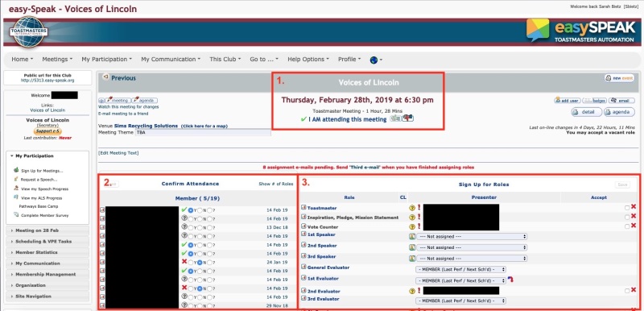Click the speech icon next to 1st Speaker dropdown
Viewport: 644px width, 311px height.
pos(412,236)
